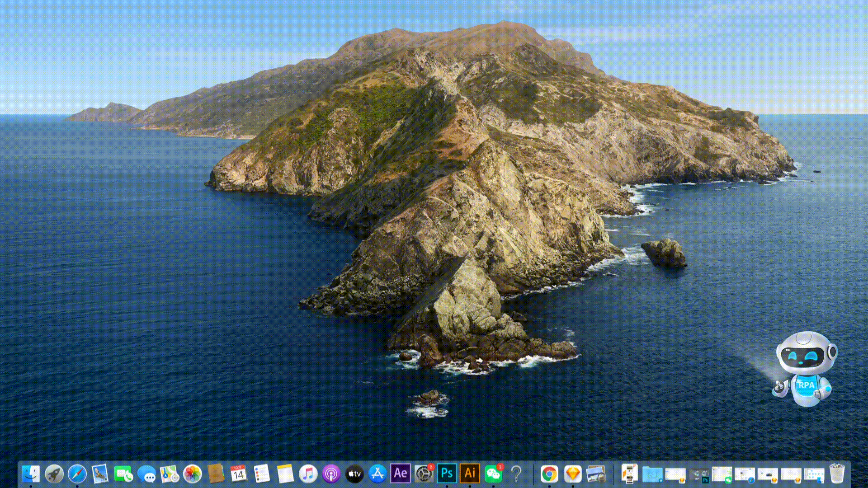Viewport: 868px width, 488px height.
Task: Open the Trash in the dock
Action: point(837,474)
